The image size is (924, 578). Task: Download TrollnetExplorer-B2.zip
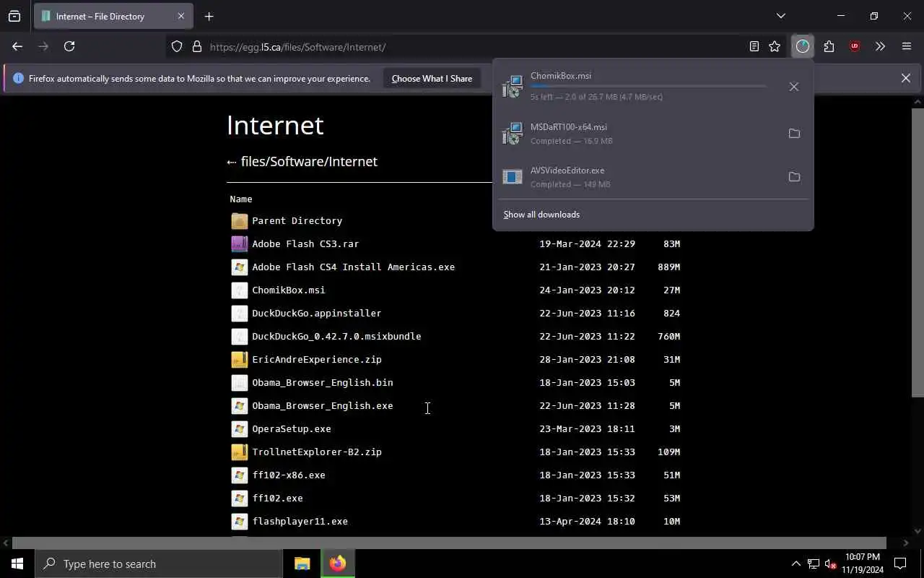pyautogui.click(x=317, y=452)
